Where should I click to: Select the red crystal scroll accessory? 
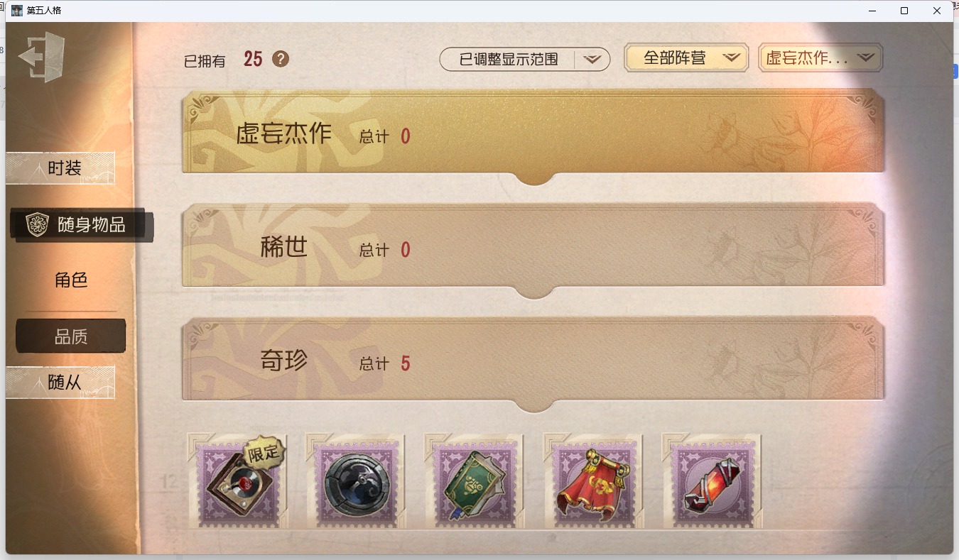point(712,482)
